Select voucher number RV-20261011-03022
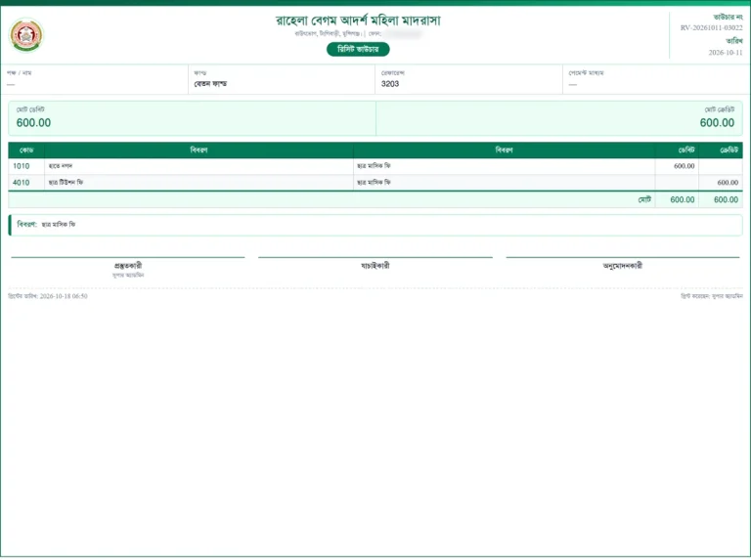Viewport: 751px width, 560px height. (711, 27)
